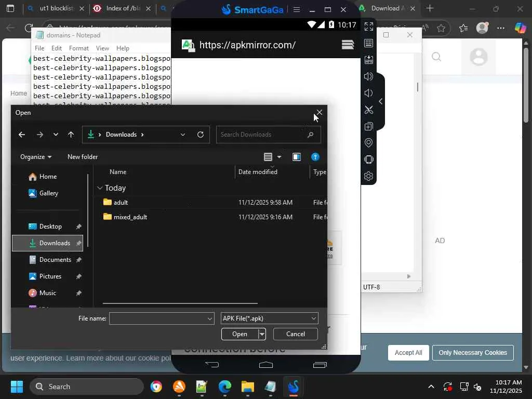This screenshot has width=532, height=399.
Task: Refresh the Downloads folder listing
Action: [x=201, y=135]
